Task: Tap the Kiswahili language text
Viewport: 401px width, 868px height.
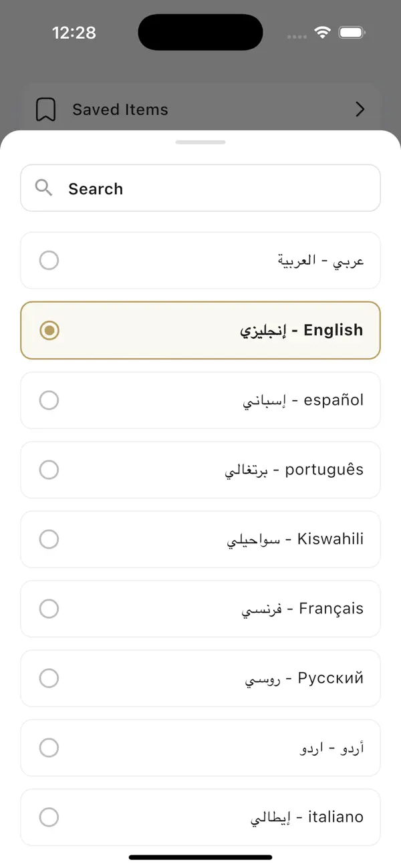Action: 295,539
